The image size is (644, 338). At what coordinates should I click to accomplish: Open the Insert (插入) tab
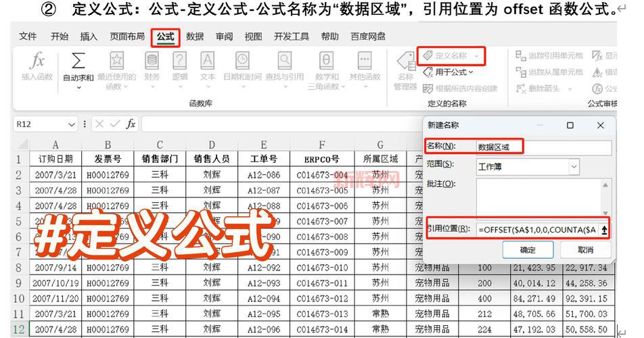pyautogui.click(x=89, y=37)
